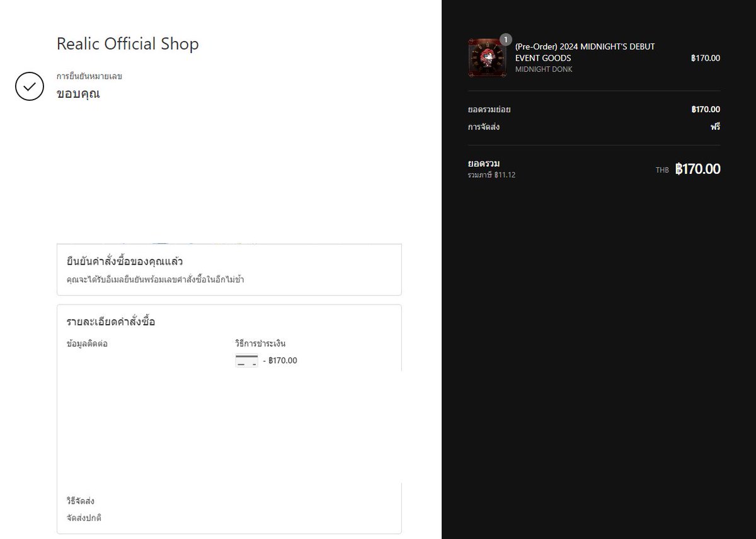756x539 pixels.
Task: Click the order confirmed checkmark icon
Action: pyautogui.click(x=30, y=86)
